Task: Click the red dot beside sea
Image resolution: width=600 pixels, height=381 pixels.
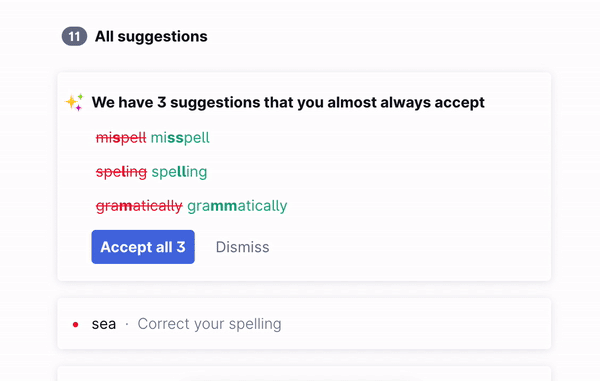Action: point(75,324)
